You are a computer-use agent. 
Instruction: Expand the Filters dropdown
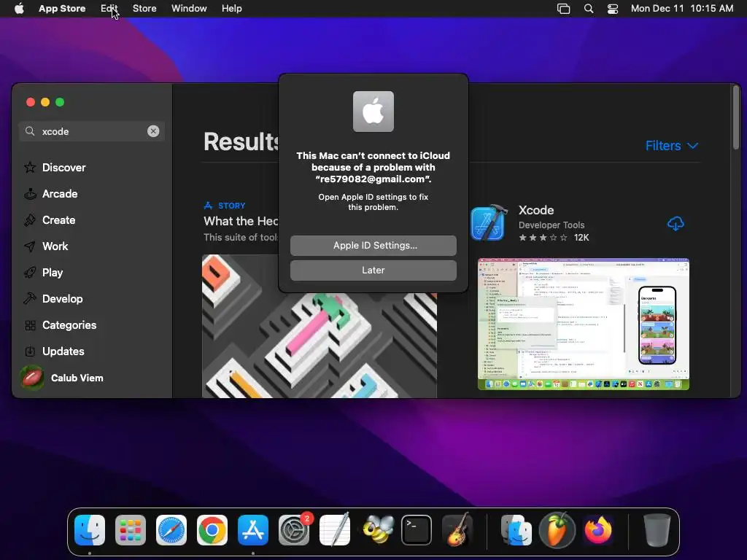click(672, 146)
